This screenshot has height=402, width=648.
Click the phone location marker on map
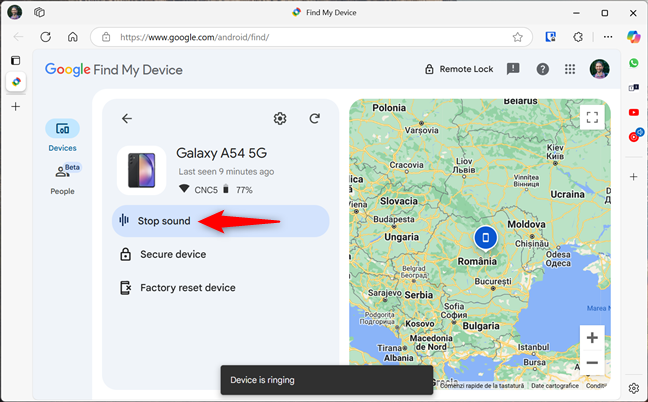486,238
